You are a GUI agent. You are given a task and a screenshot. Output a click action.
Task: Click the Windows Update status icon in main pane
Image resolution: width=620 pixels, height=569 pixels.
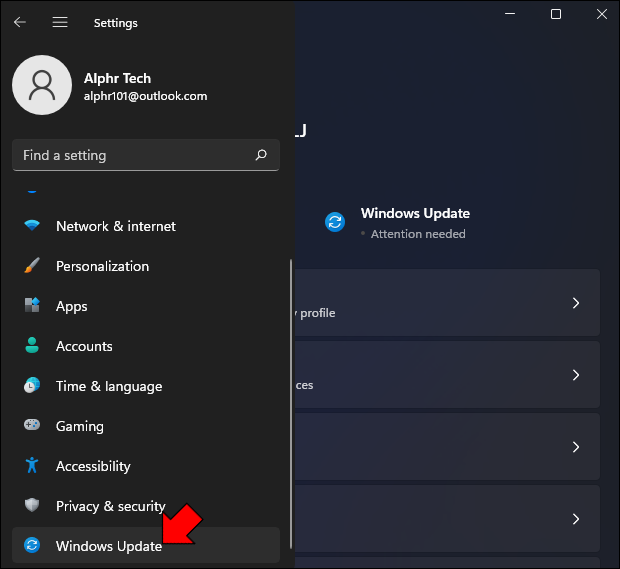[x=335, y=222]
